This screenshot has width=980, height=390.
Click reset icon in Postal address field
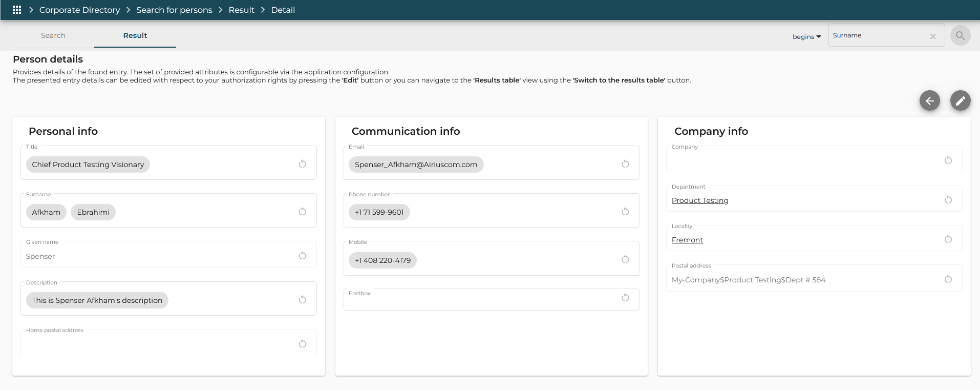(x=948, y=279)
